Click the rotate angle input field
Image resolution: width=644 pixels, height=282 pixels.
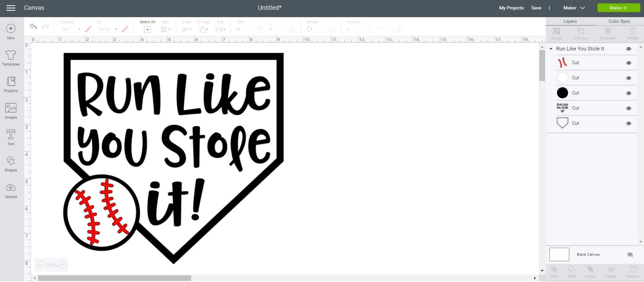point(325,29)
